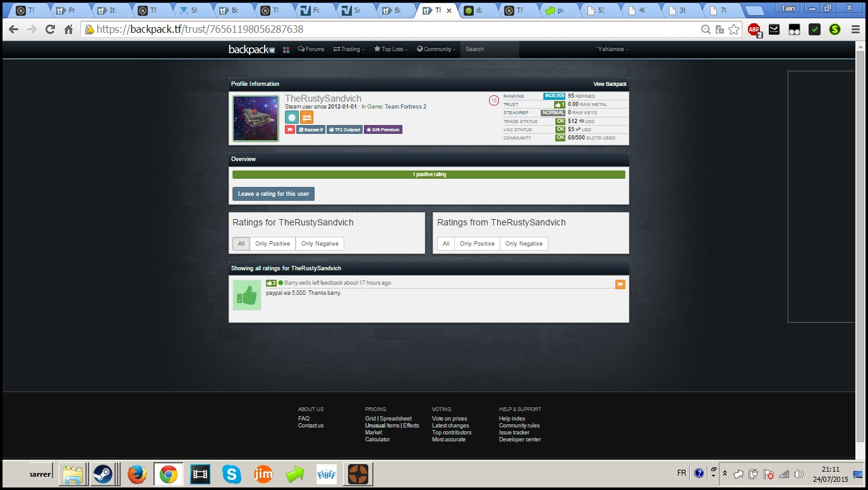Click the red flag report icon on profile
The height and width of the screenshot is (490, 868).
(x=290, y=129)
